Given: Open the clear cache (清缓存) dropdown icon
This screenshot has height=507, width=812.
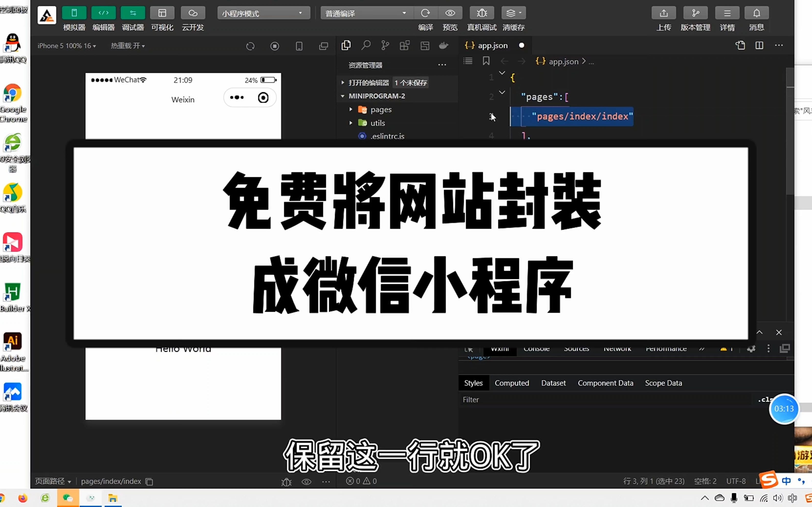Looking at the screenshot, I should click(513, 13).
